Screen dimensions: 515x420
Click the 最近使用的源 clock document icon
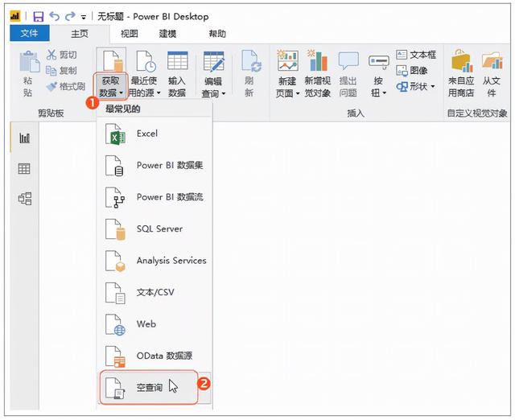point(146,61)
